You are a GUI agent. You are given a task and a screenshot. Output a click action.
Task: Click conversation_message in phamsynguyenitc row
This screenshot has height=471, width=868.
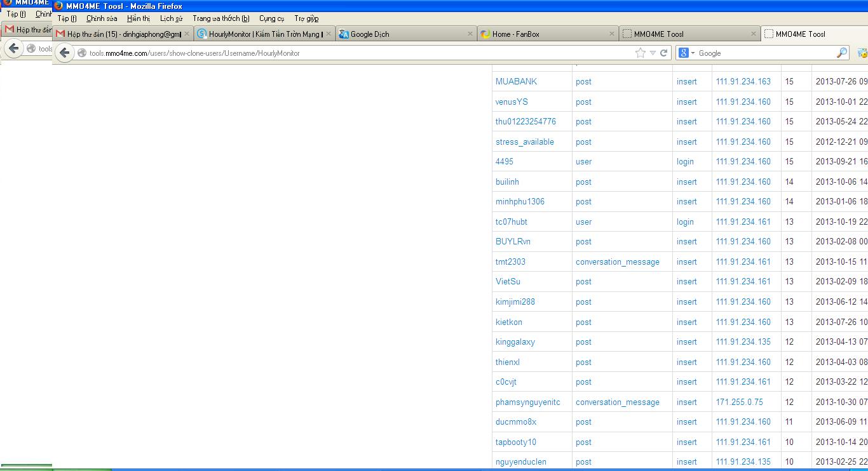[618, 402]
